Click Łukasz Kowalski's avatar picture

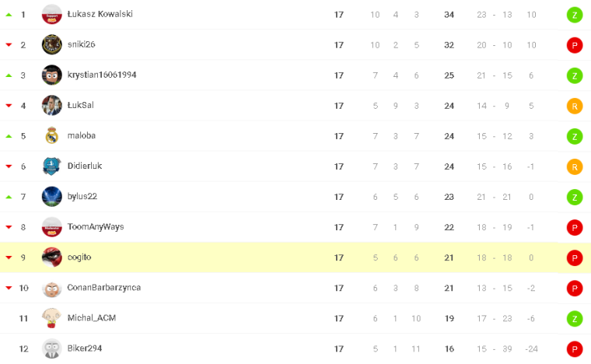click(52, 14)
